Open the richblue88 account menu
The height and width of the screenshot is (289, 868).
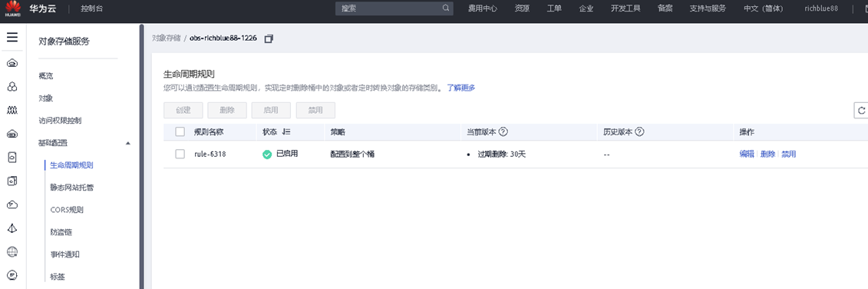[x=821, y=8]
